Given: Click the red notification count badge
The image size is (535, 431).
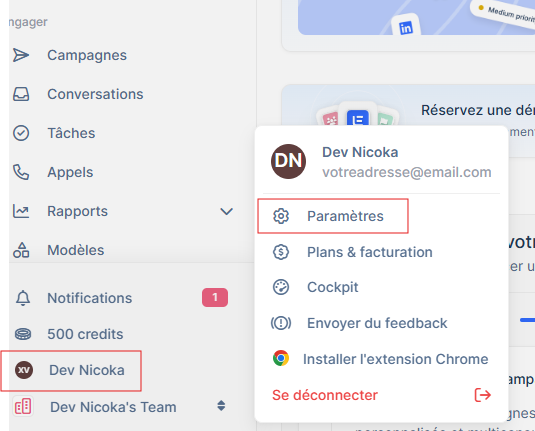Looking at the screenshot, I should (215, 298).
